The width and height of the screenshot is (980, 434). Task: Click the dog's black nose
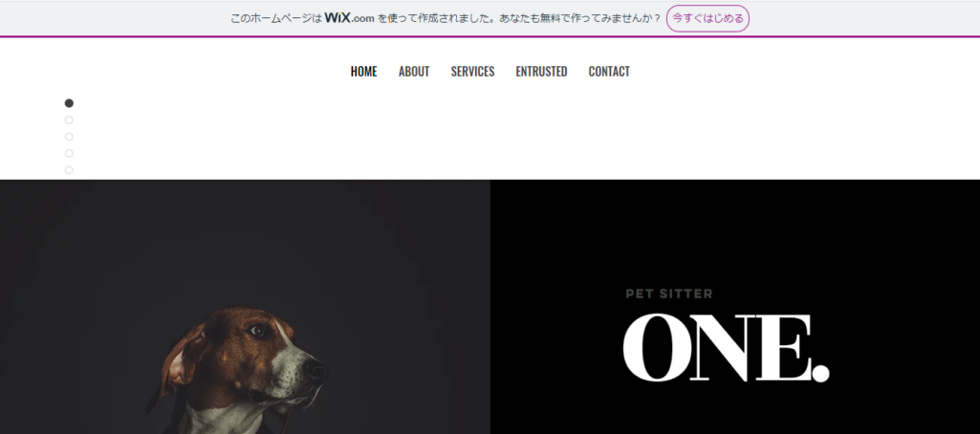click(316, 371)
